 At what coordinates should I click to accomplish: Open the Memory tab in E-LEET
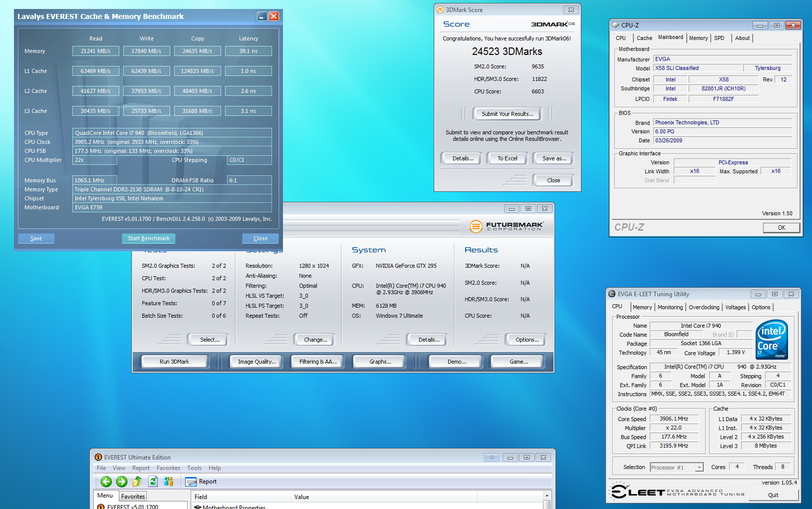pos(642,307)
